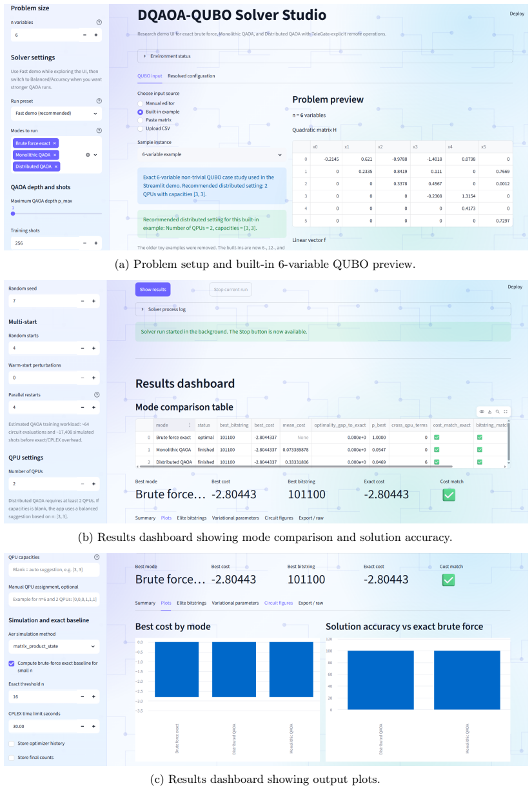The image size is (532, 790).
Task: Click the Stop current run button
Action: point(230,289)
